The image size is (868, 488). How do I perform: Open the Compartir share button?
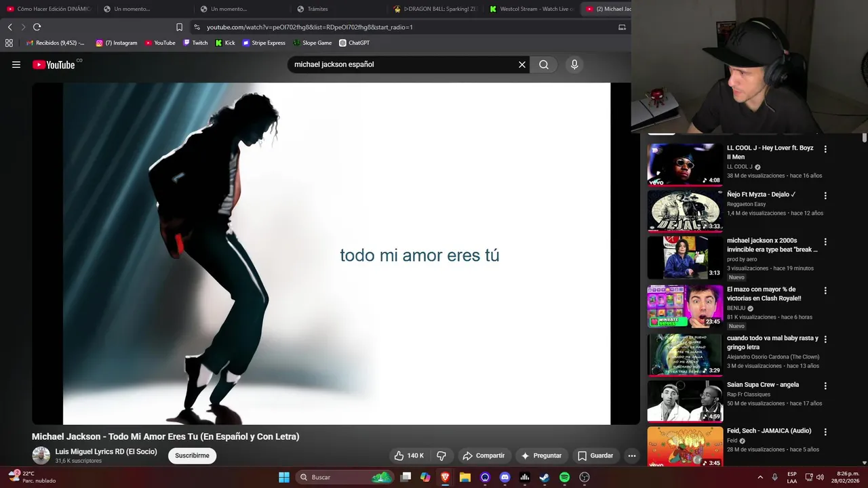483,455
